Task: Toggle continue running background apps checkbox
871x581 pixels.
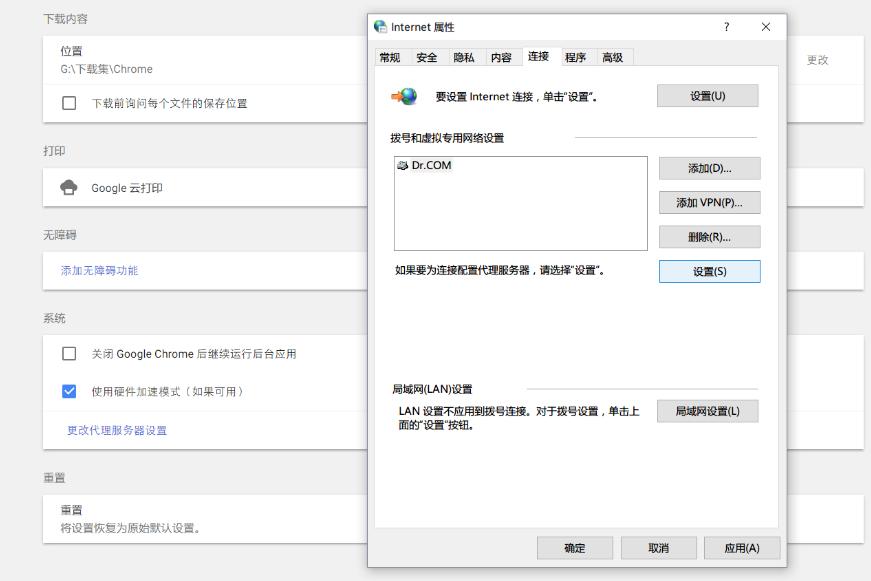Action: pyautogui.click(x=69, y=354)
